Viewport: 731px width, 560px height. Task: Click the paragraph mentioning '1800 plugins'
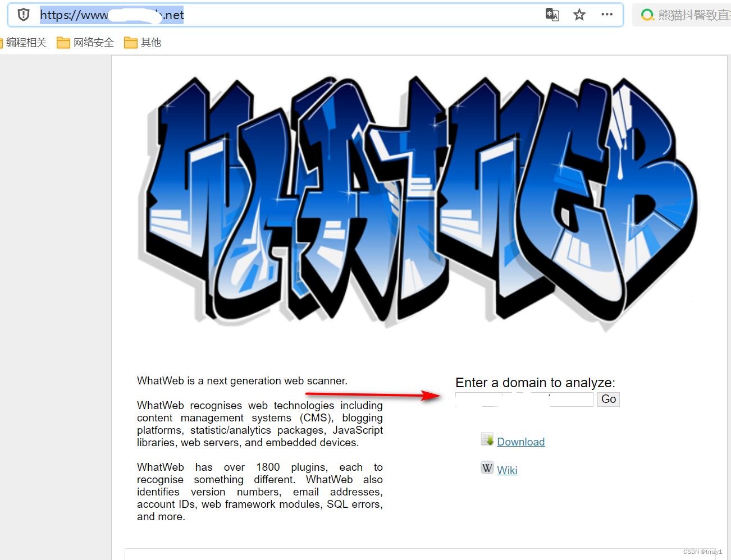pos(260,492)
